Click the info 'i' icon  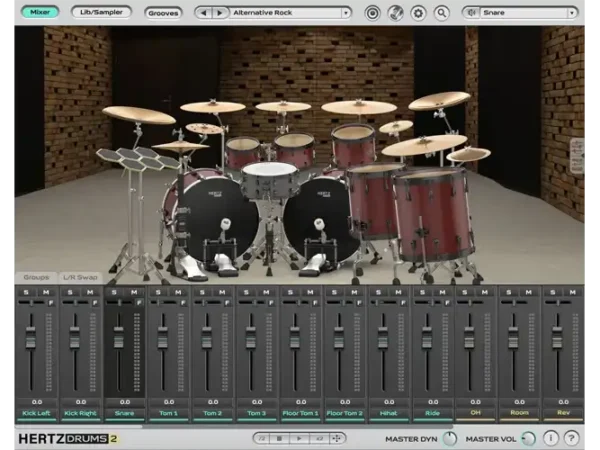click(x=551, y=438)
